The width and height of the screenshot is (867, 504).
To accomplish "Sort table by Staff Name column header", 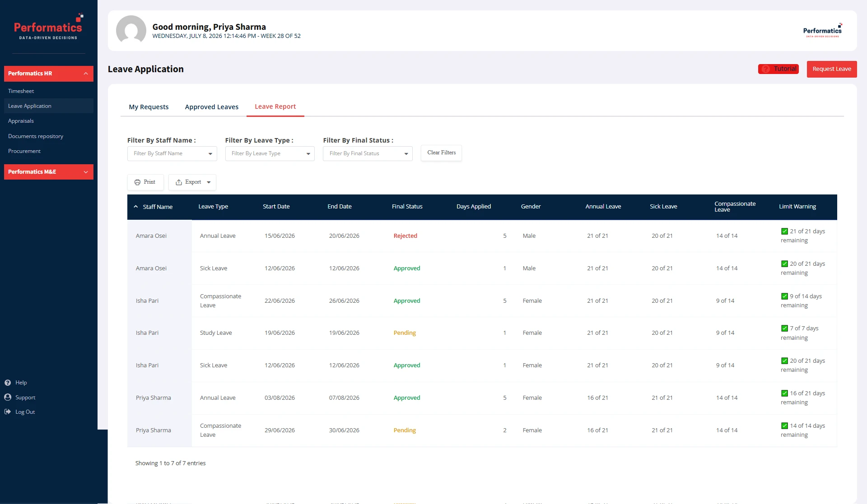I will 158,207.
